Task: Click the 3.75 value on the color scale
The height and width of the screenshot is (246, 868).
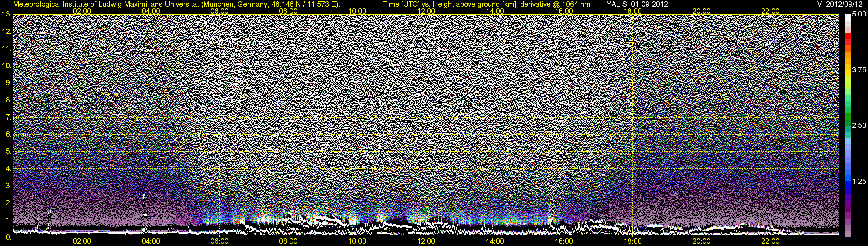Action: [x=859, y=70]
